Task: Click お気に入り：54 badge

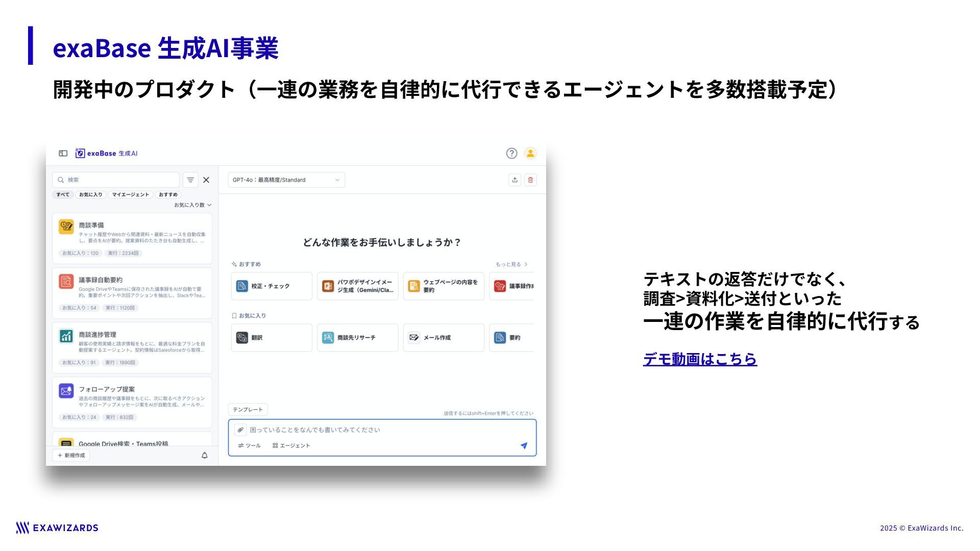Action: tap(79, 308)
